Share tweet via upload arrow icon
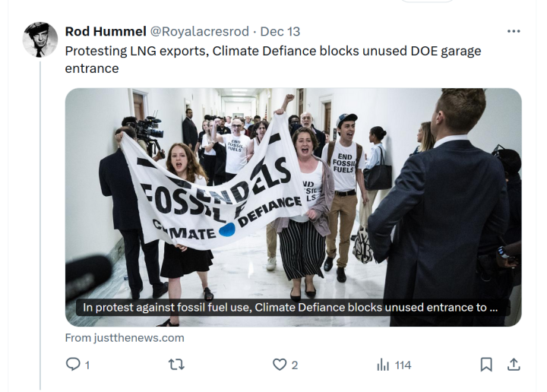The height and width of the screenshot is (392, 547). pos(514,365)
